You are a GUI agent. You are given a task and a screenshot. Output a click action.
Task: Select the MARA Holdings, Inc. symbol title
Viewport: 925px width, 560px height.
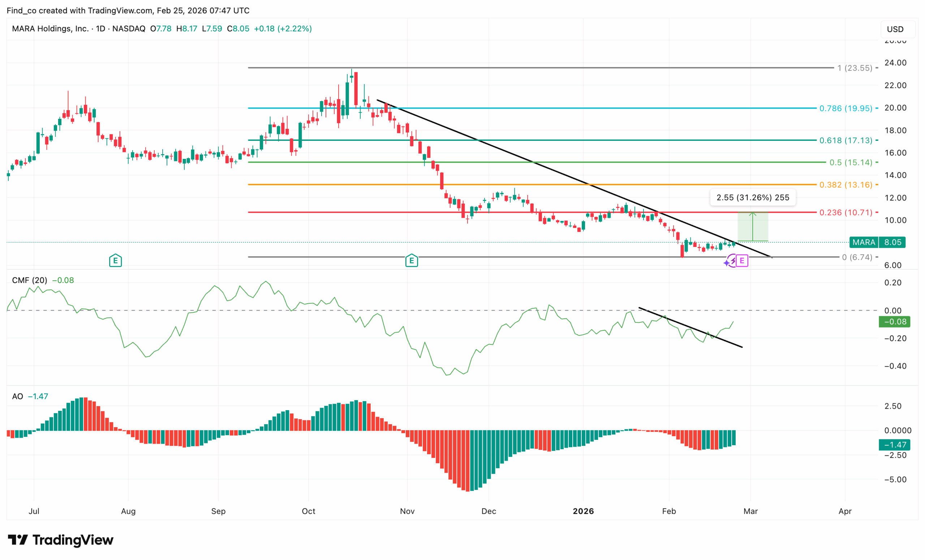click(x=50, y=29)
